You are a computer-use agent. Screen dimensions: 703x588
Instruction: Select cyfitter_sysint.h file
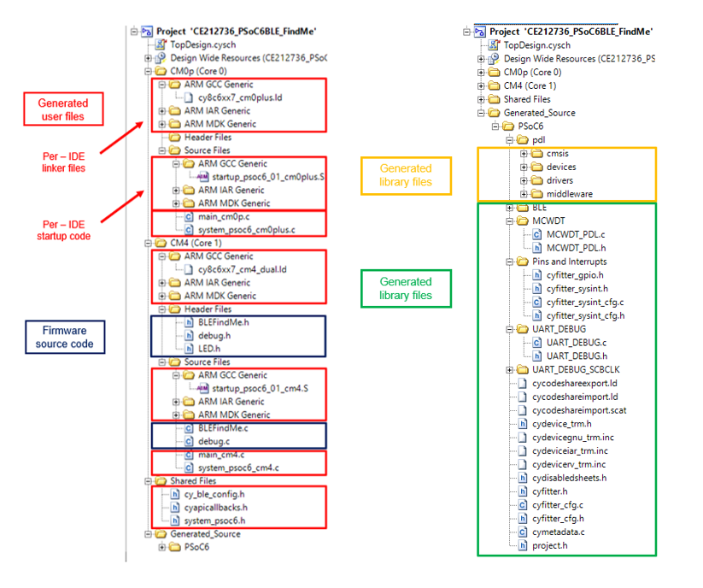pos(577,289)
